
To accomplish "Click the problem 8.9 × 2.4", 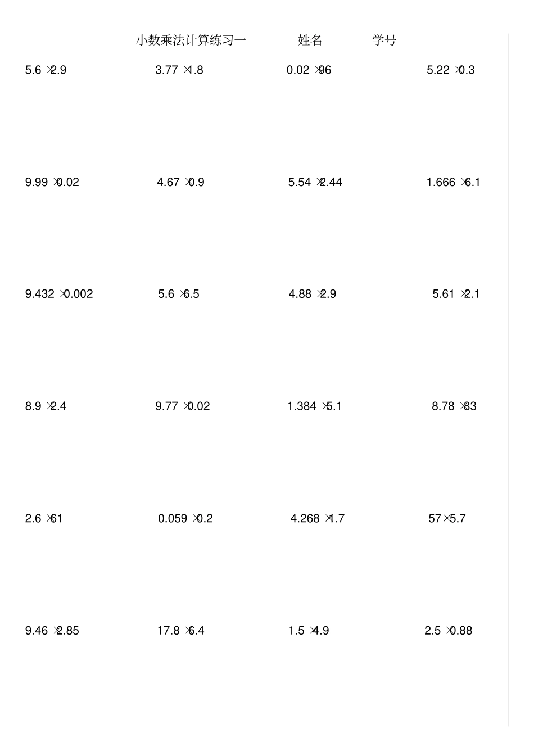I will 46,406.
